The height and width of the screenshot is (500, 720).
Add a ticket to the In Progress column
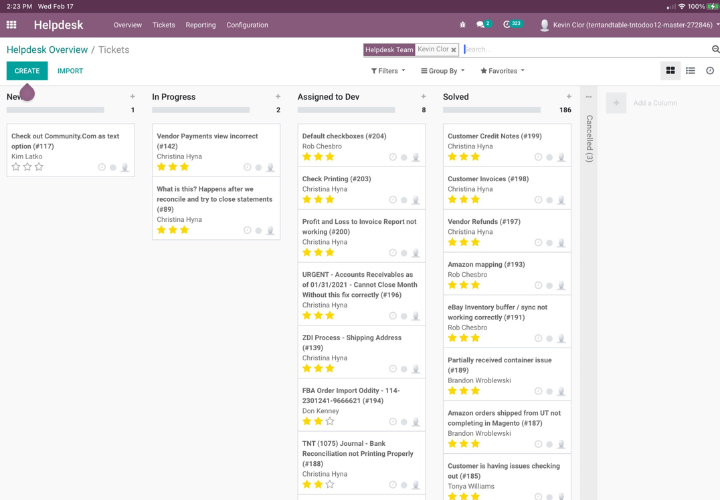277,97
